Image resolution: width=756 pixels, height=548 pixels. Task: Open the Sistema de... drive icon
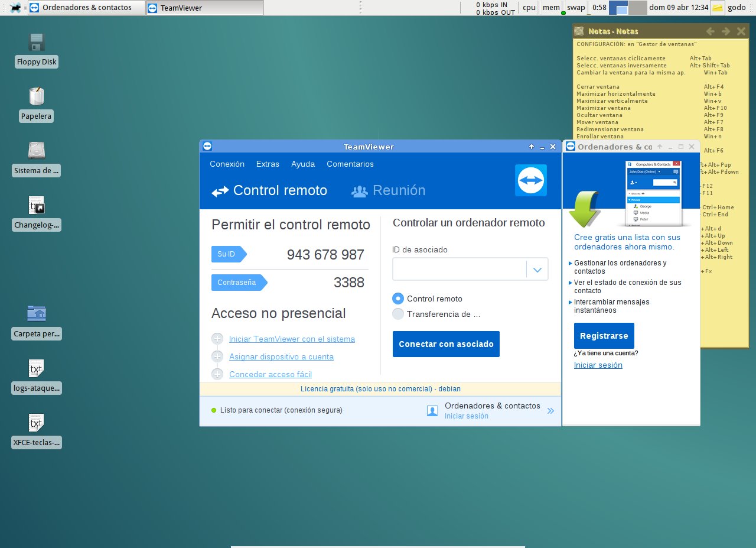37,150
